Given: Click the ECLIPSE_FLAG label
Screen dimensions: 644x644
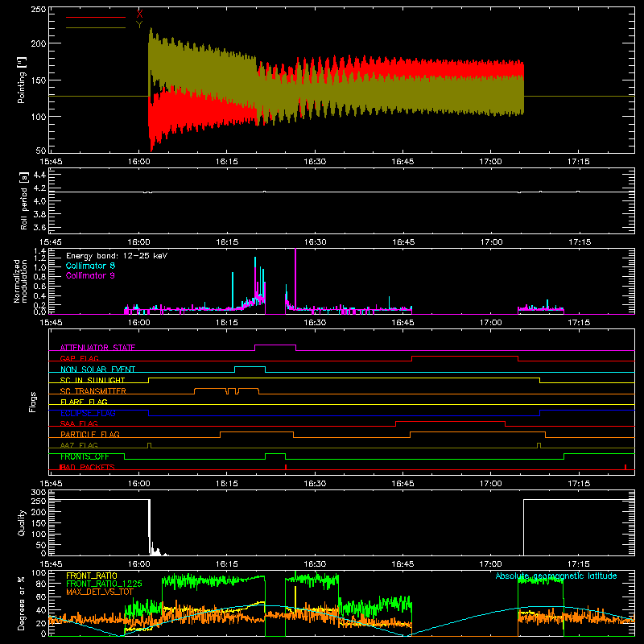Looking at the screenshot, I should [x=88, y=413].
